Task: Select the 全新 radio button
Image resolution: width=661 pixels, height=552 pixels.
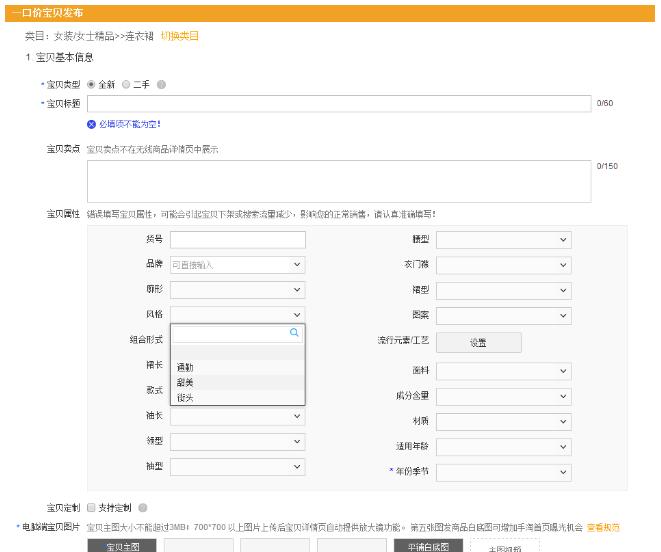Action: point(91,85)
